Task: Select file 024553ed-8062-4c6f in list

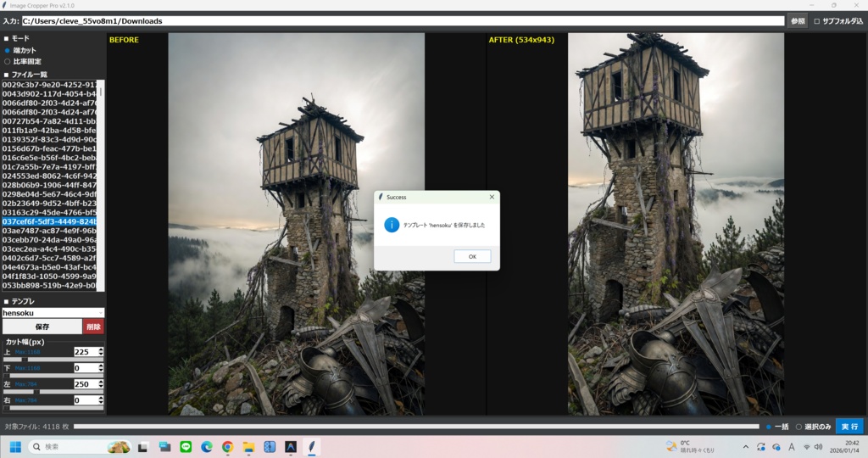Action: 49,176
